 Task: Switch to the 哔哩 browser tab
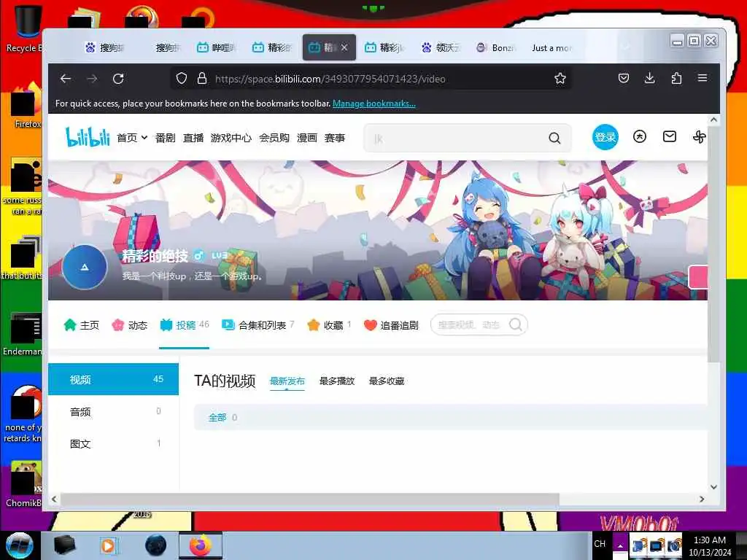217,47
